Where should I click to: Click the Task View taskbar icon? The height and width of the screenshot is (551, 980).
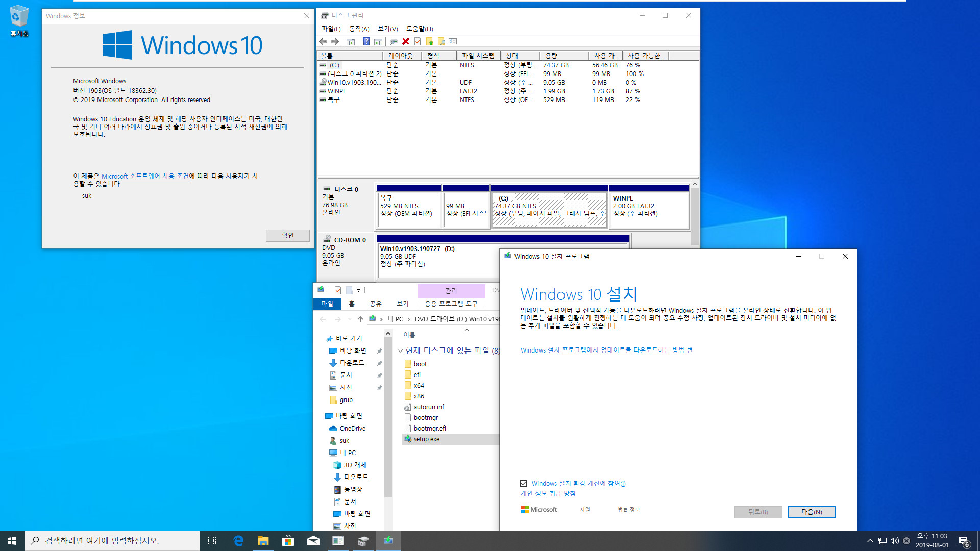[x=212, y=541]
